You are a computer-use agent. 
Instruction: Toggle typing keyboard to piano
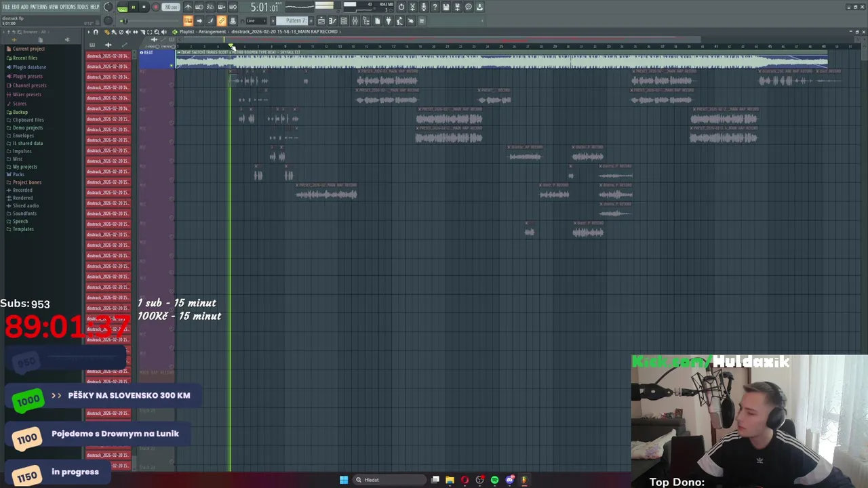tap(189, 20)
